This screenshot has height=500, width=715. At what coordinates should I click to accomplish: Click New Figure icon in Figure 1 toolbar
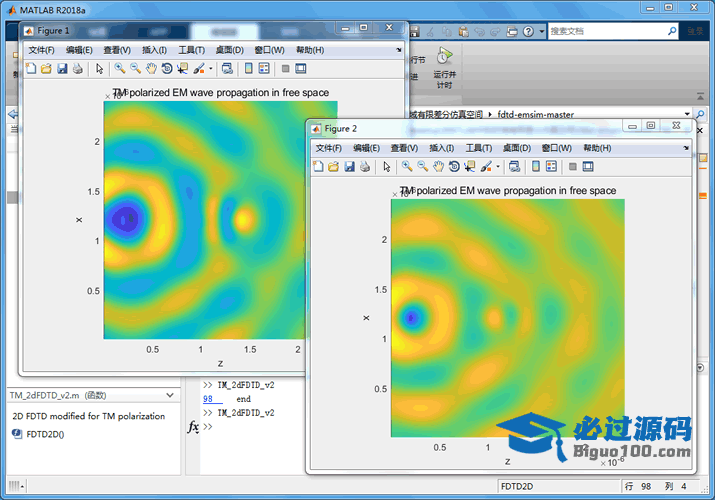click(x=31, y=69)
